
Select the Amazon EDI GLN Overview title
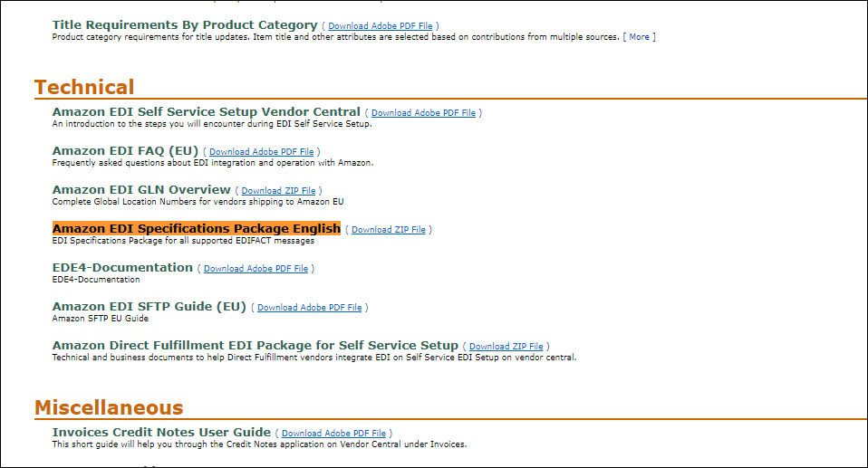(141, 190)
